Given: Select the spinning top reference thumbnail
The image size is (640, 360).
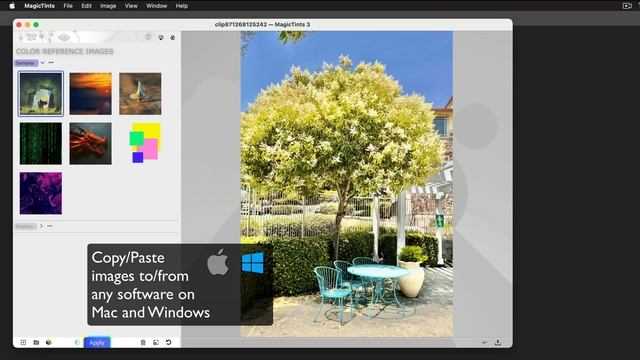Looking at the screenshot, I should [140, 94].
